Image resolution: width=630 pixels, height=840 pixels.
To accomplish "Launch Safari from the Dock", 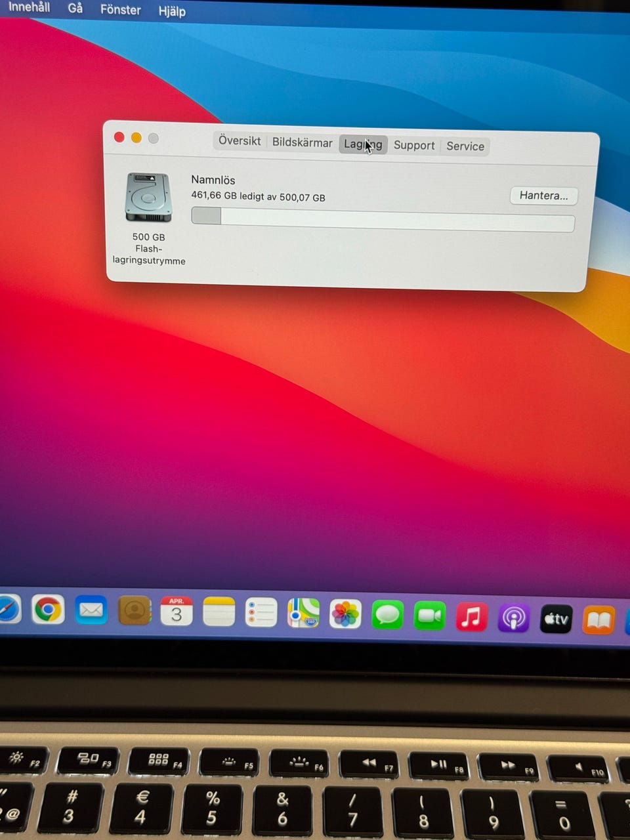I will click(8, 610).
